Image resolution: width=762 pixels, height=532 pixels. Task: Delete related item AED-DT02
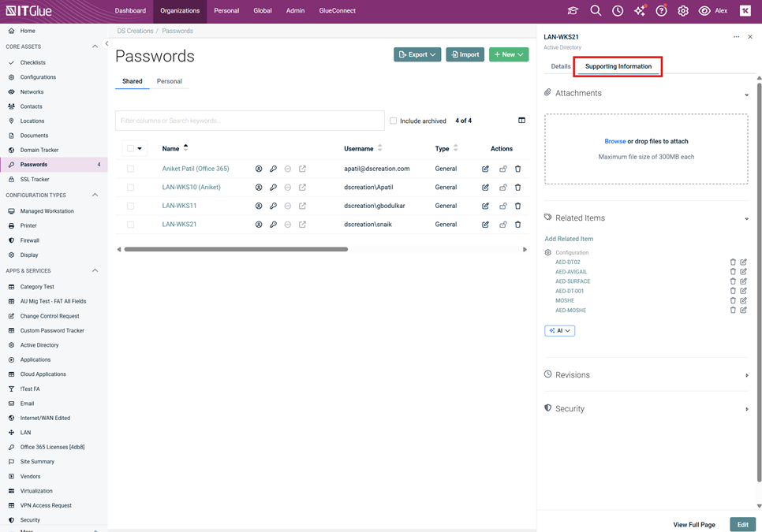[733, 262]
